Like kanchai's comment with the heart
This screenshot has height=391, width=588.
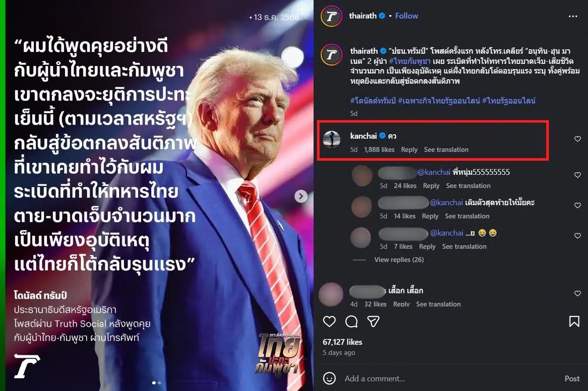pos(577,139)
